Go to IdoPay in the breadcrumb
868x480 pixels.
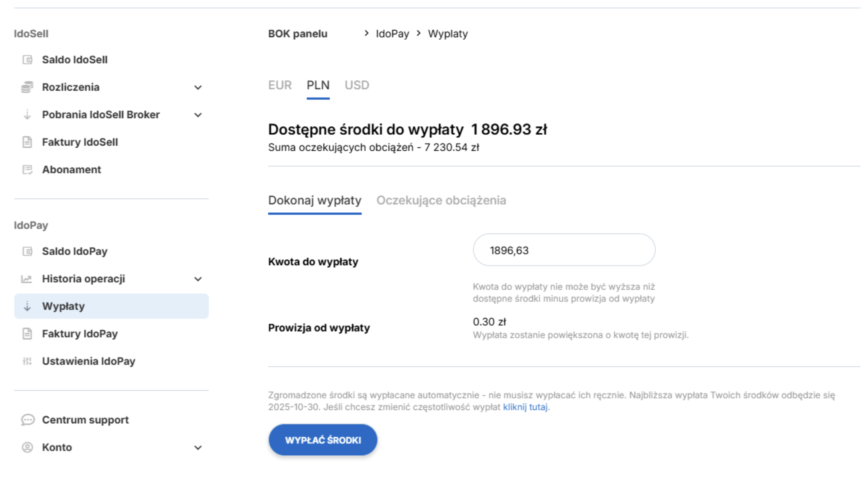click(x=392, y=34)
